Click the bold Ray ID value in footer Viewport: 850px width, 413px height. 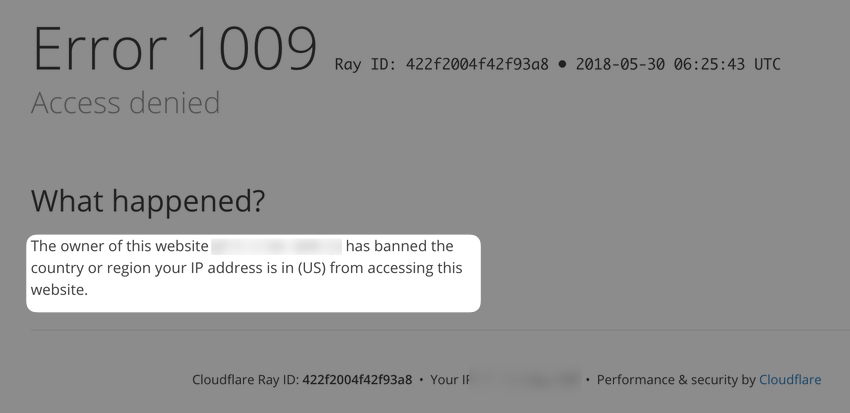(x=357, y=380)
